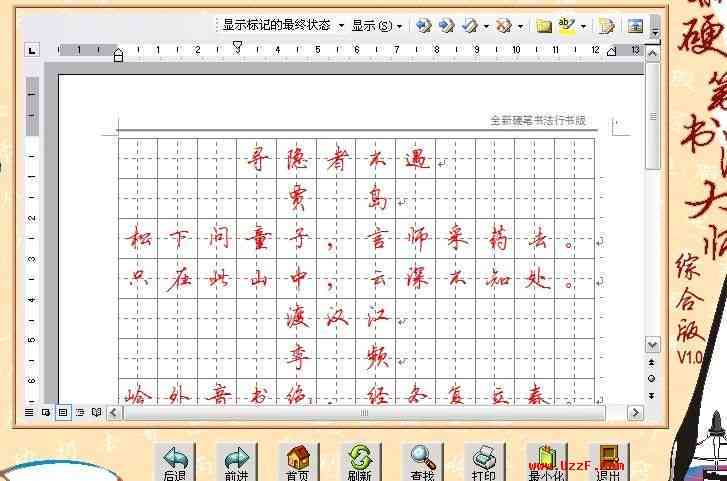The width and height of the screenshot is (727, 481).
Task: Click the horizontal scrollbar right arrow
Action: point(635,412)
